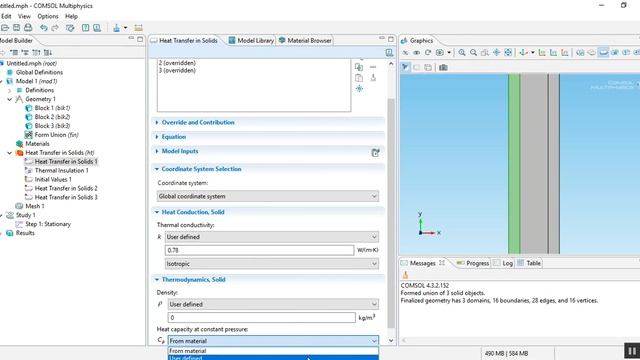Select '2 (overridden)' in the selection list

[x=177, y=63]
